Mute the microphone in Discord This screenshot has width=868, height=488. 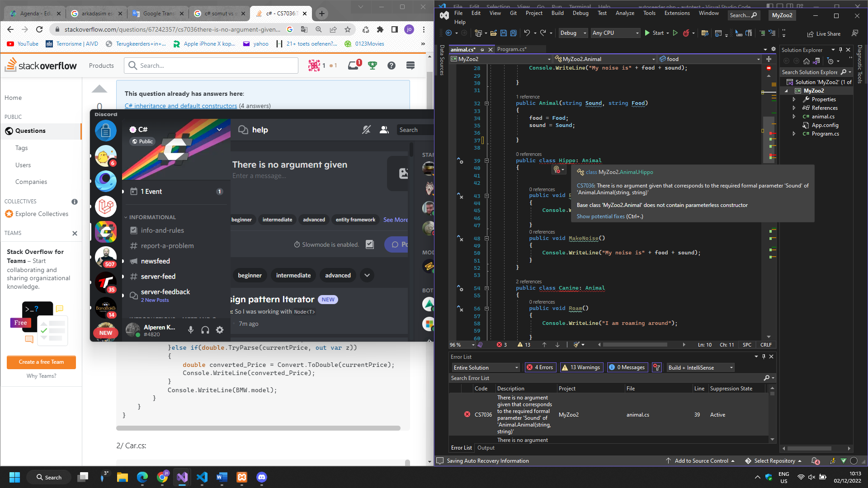(191, 330)
